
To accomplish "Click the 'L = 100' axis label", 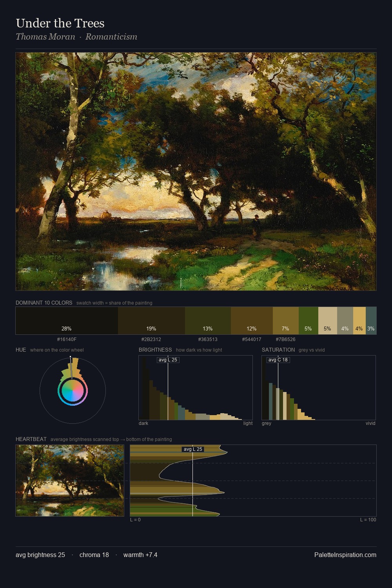I will 368,520.
